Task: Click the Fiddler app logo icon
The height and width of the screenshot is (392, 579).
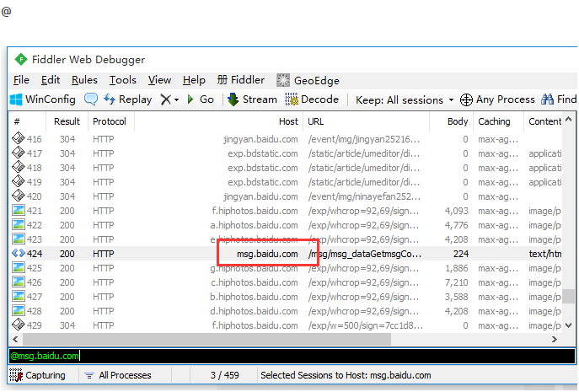Action: click(x=21, y=59)
